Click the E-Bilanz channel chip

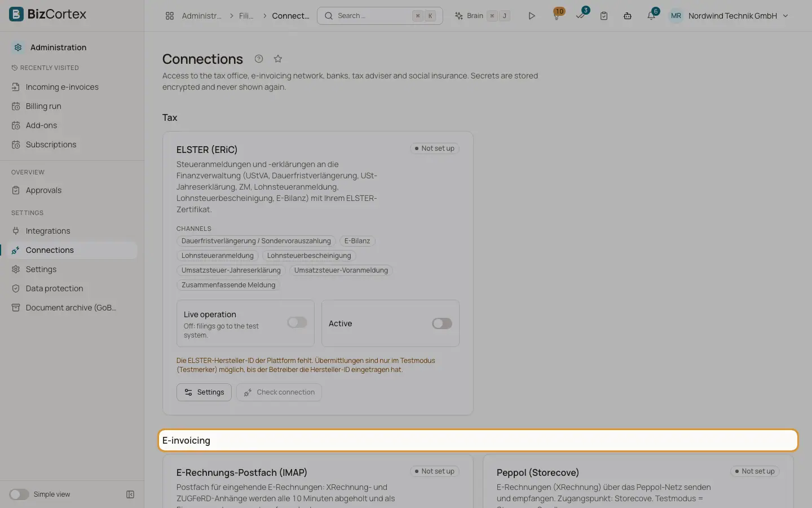358,241
